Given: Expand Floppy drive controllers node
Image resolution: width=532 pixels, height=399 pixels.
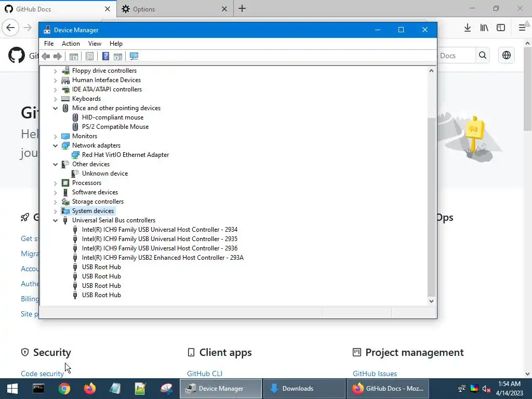Looking at the screenshot, I should 55,71.
